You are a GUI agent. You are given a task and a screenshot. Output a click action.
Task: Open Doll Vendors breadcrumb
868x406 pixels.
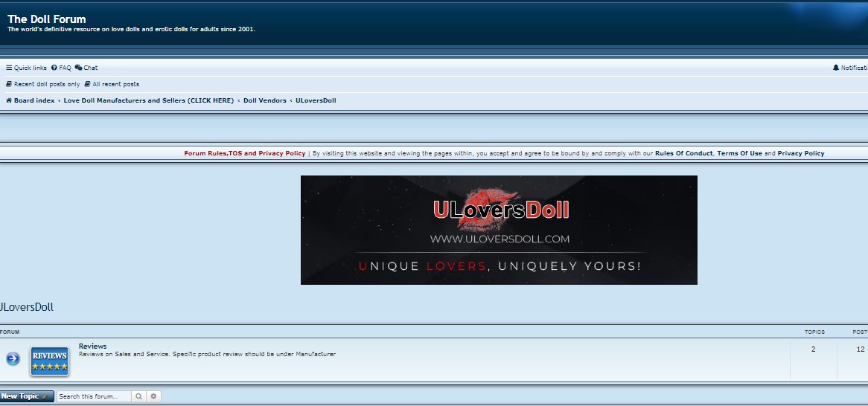[x=264, y=100]
